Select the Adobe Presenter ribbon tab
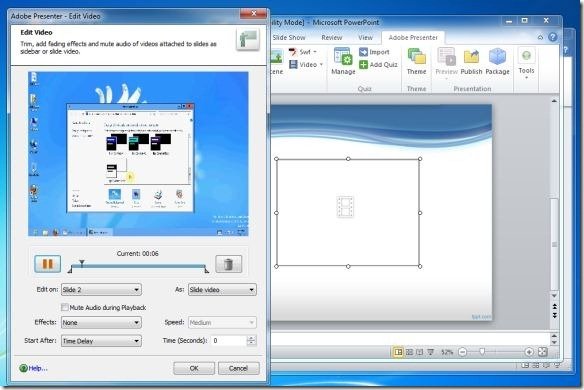 (413, 38)
